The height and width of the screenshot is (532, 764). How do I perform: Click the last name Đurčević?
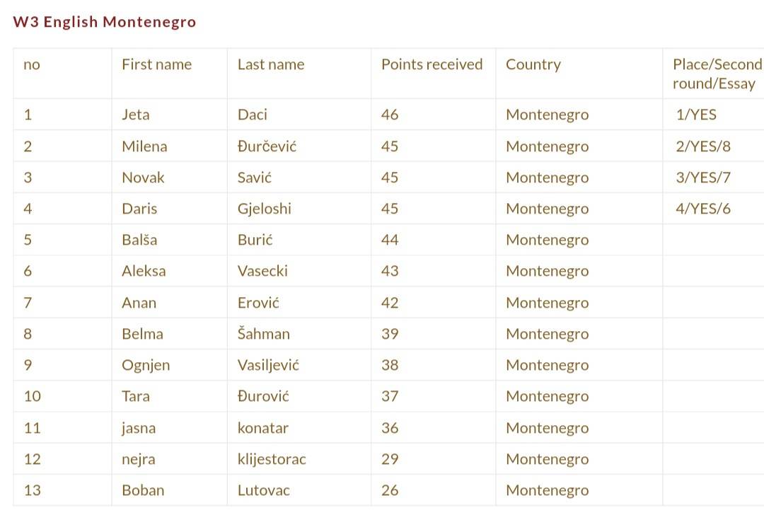pos(267,146)
